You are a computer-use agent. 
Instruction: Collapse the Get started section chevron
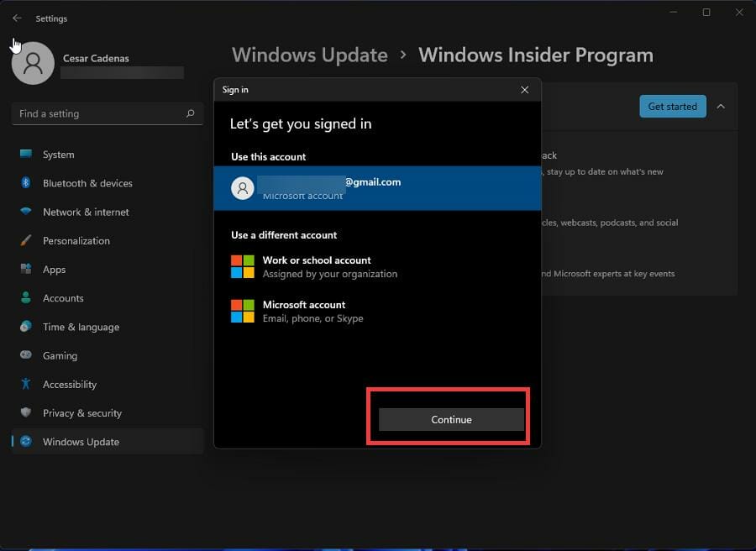[x=721, y=107]
